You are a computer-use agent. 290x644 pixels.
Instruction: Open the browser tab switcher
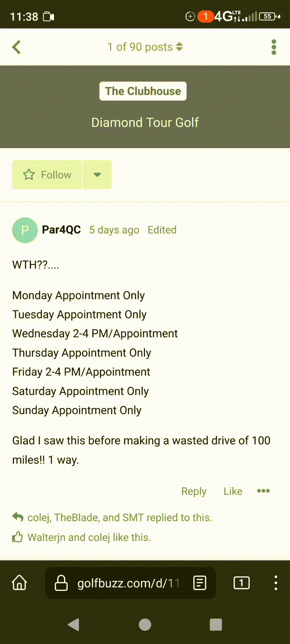241,582
